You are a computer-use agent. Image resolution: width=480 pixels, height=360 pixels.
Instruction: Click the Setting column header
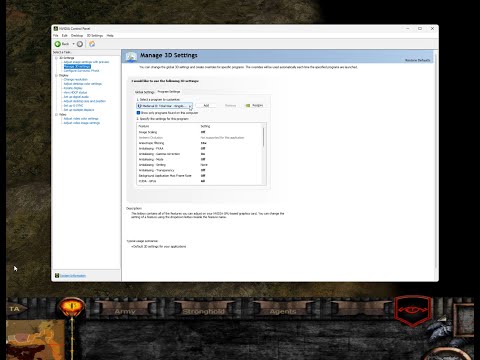click(x=205, y=126)
